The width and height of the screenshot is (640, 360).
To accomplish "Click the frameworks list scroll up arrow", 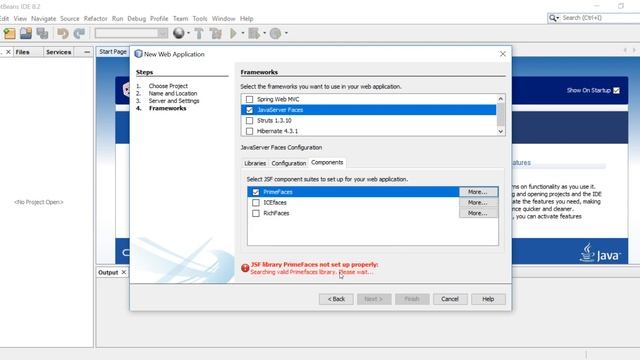I will pyautogui.click(x=501, y=99).
